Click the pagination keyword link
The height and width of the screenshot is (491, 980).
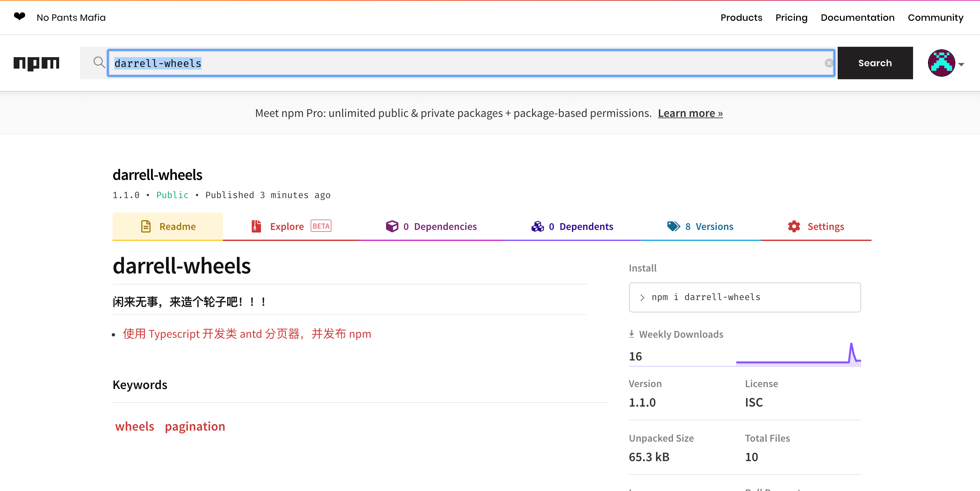[x=195, y=426]
